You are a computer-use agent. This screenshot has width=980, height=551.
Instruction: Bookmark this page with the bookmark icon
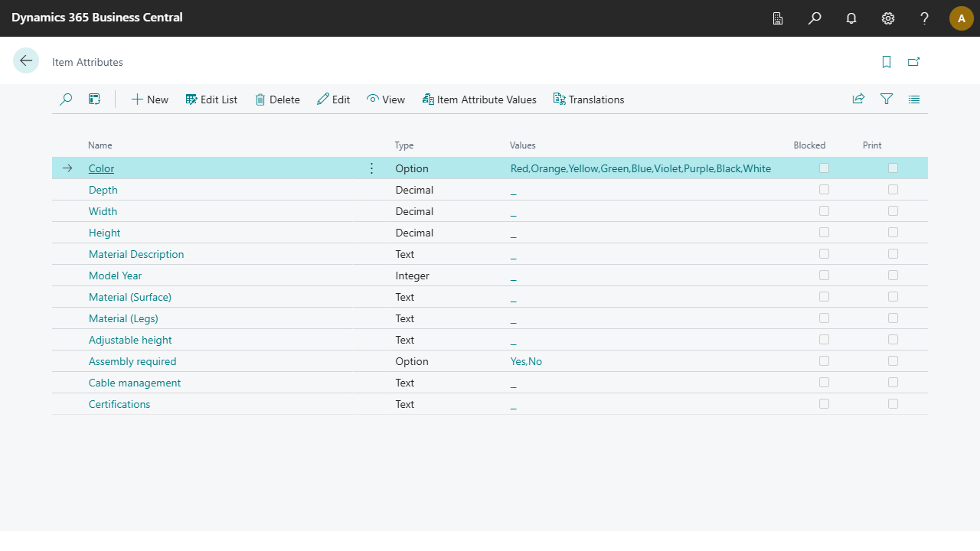[887, 62]
